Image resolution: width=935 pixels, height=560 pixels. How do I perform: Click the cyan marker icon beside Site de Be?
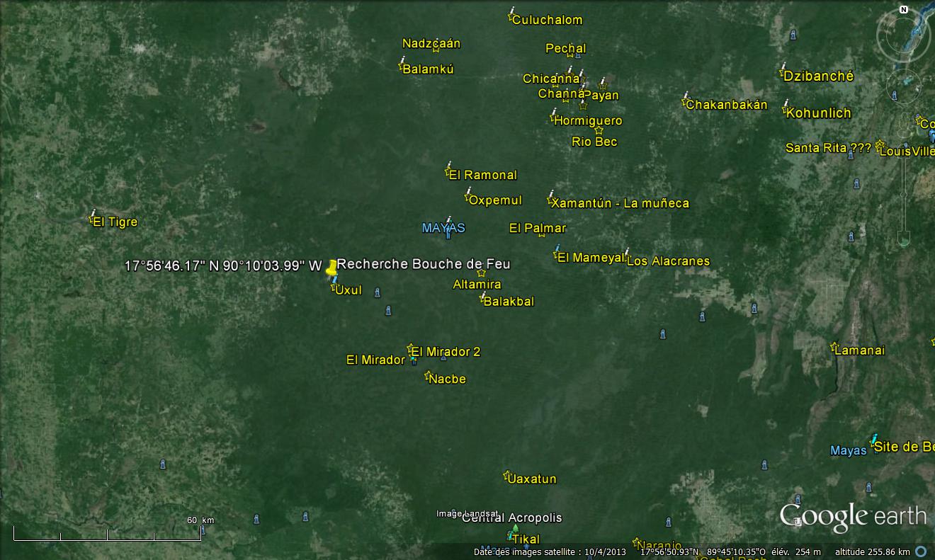874,440
